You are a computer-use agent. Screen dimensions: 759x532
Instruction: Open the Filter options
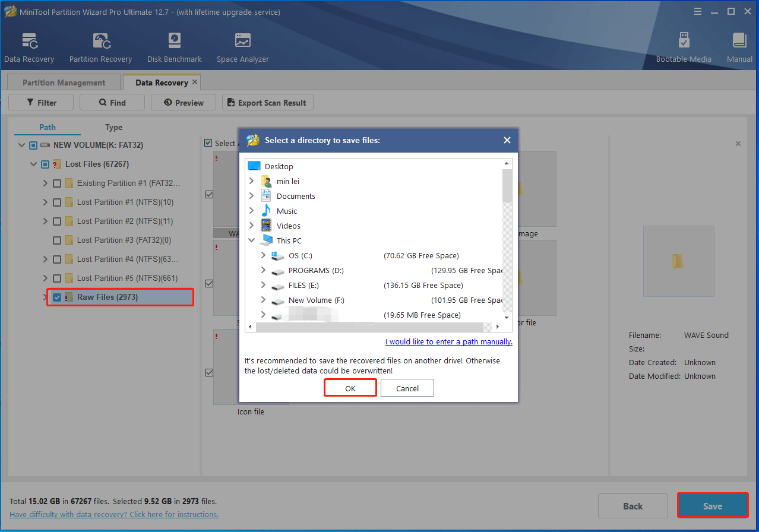pos(40,102)
